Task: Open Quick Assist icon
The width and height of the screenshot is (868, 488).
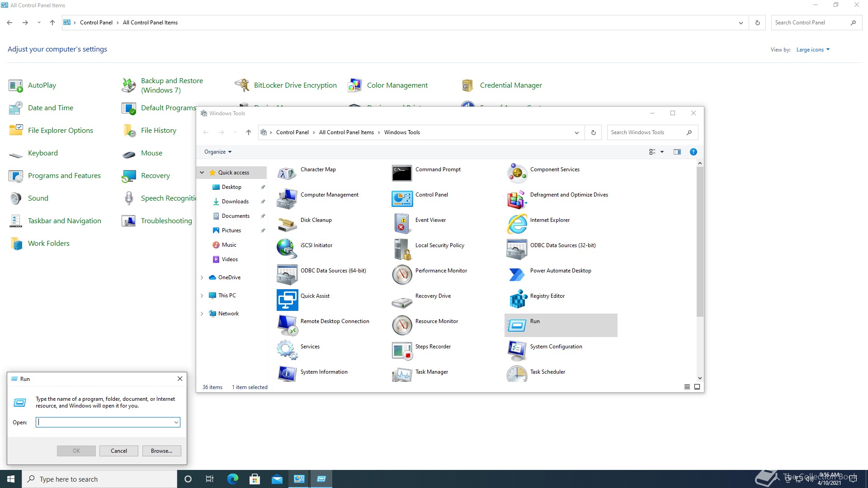Action: click(287, 300)
